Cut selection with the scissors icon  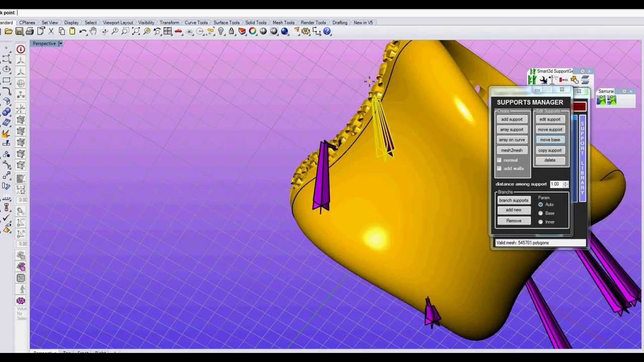click(x=51, y=31)
